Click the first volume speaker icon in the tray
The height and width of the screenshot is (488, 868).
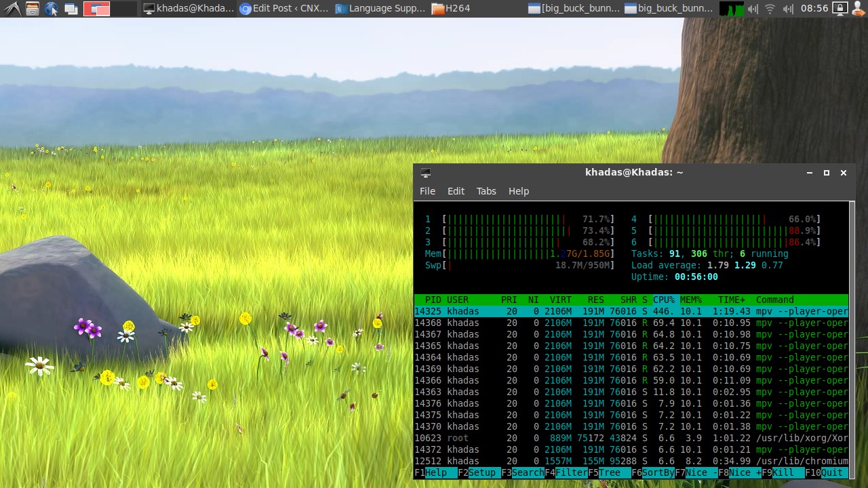[x=753, y=9]
